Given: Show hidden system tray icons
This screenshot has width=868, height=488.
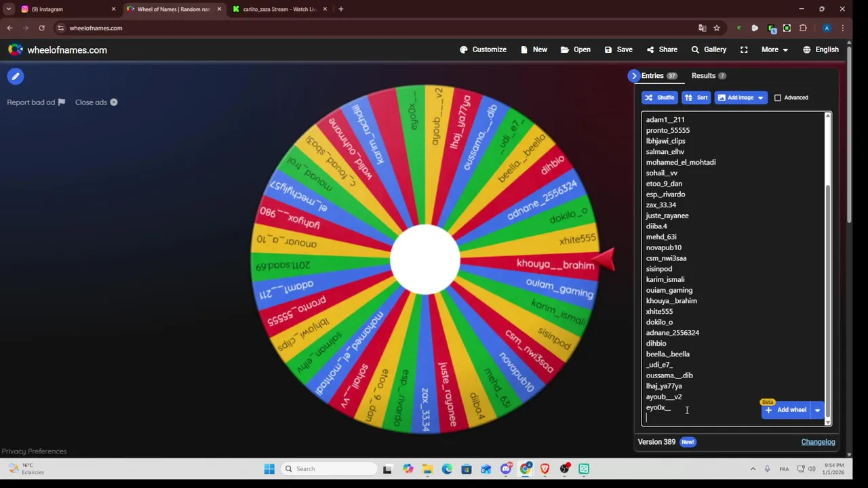Looking at the screenshot, I should pos(753,469).
